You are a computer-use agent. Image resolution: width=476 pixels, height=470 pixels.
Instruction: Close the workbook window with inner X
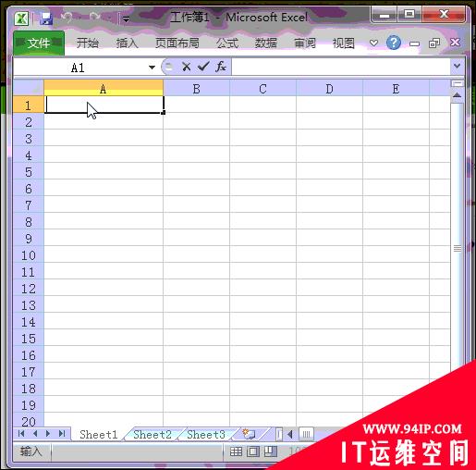pyautogui.click(x=455, y=43)
